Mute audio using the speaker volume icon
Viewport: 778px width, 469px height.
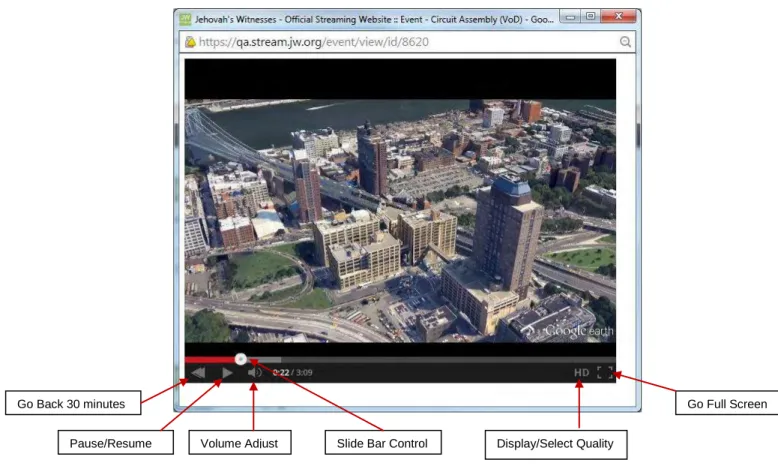[x=255, y=372]
